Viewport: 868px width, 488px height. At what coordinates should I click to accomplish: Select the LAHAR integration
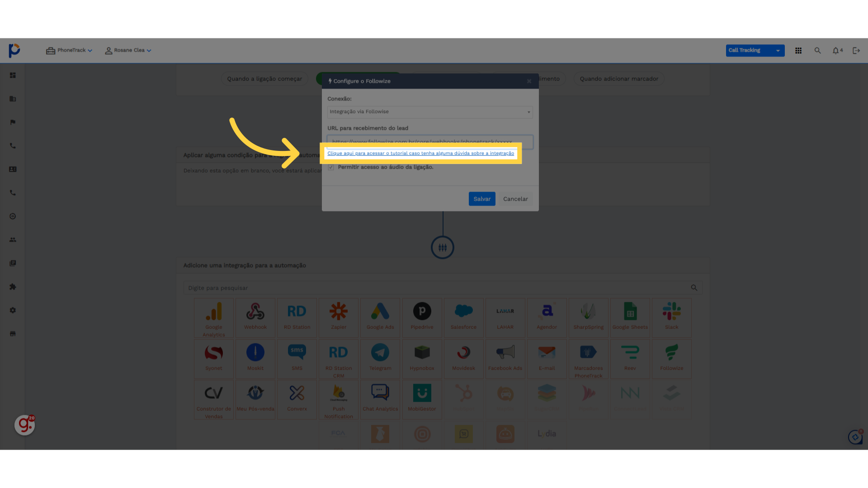click(505, 318)
